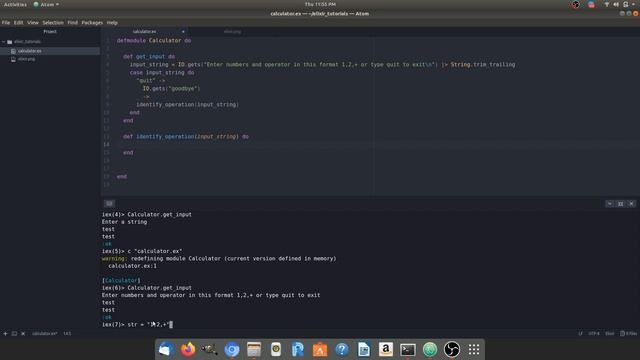The image size is (640, 360).
Task: Minimize the terminal panel with the chevron
Action: tap(609, 203)
